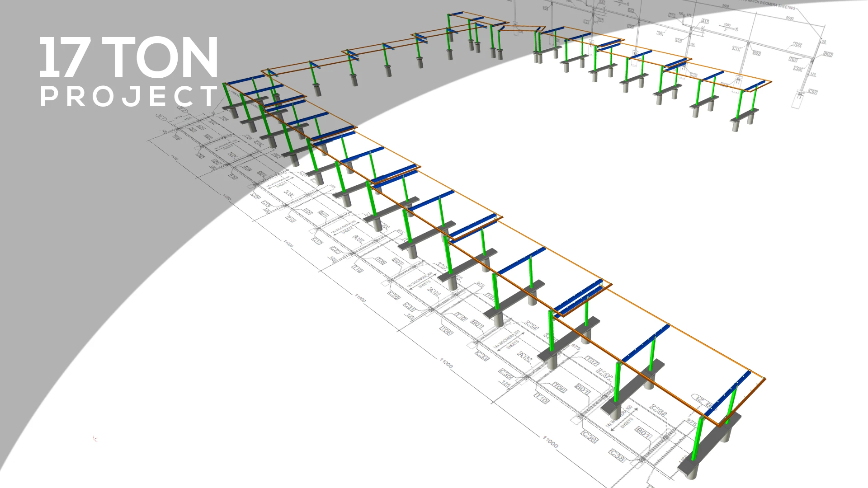Viewport: 868px width, 488px height.
Task: Click the A17 label in the elevation drawing
Action: 705,21
